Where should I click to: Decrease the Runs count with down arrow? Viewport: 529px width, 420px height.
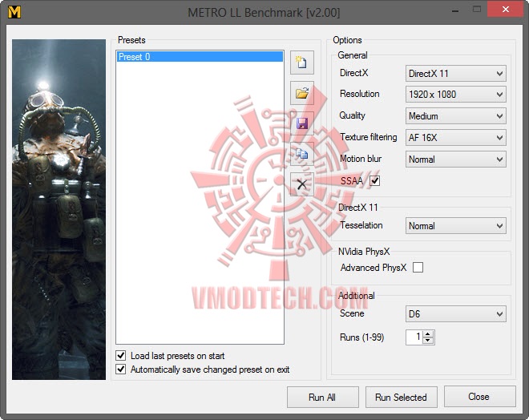[428, 340]
